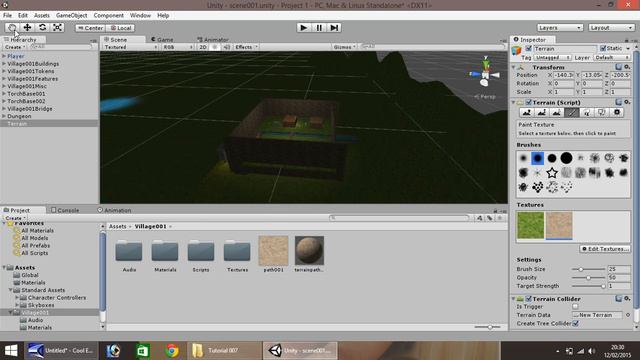Switch to the Game tab

click(x=162, y=40)
